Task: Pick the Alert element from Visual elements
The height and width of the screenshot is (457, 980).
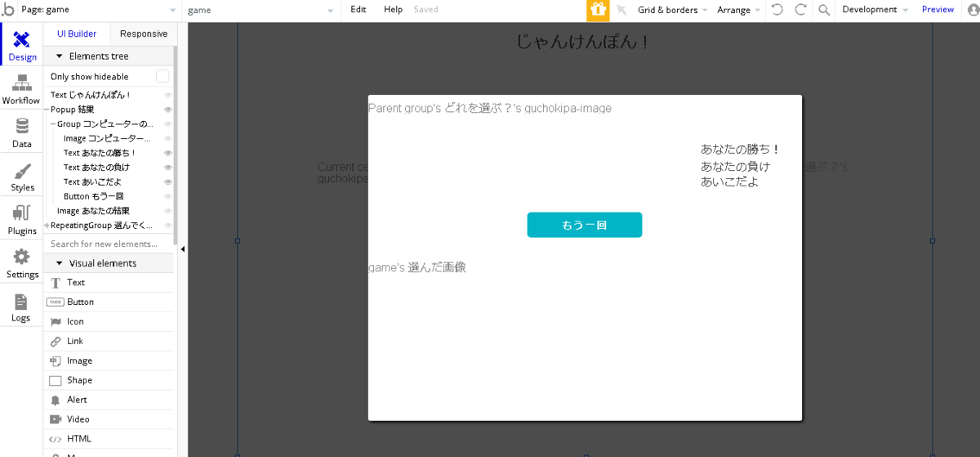Action: point(109,400)
